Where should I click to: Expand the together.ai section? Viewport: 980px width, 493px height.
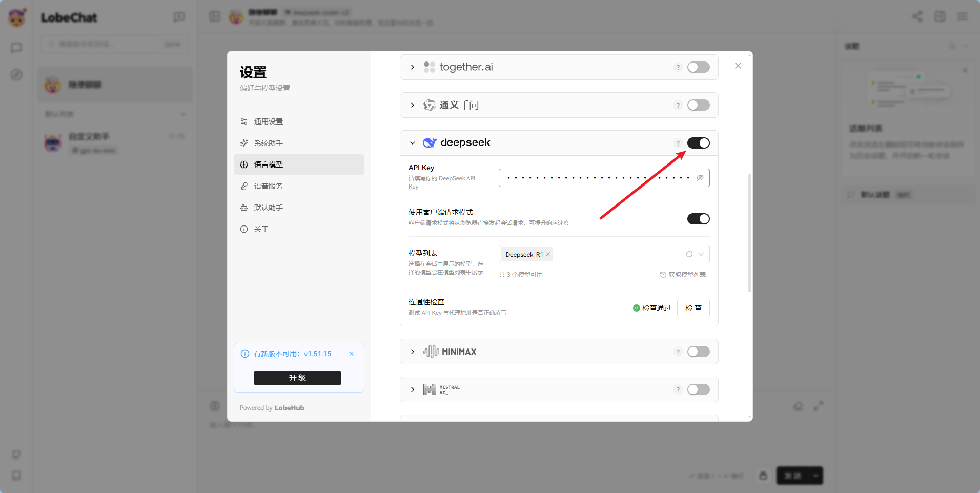pos(413,67)
